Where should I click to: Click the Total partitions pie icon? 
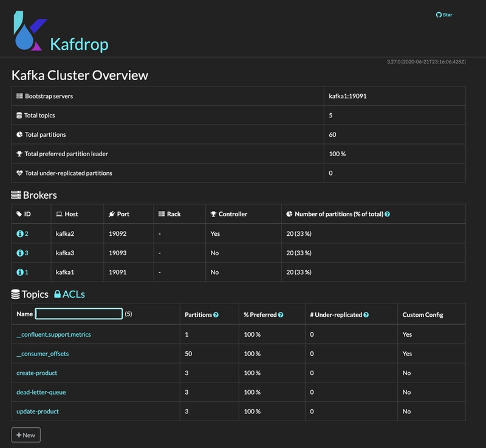click(19, 134)
